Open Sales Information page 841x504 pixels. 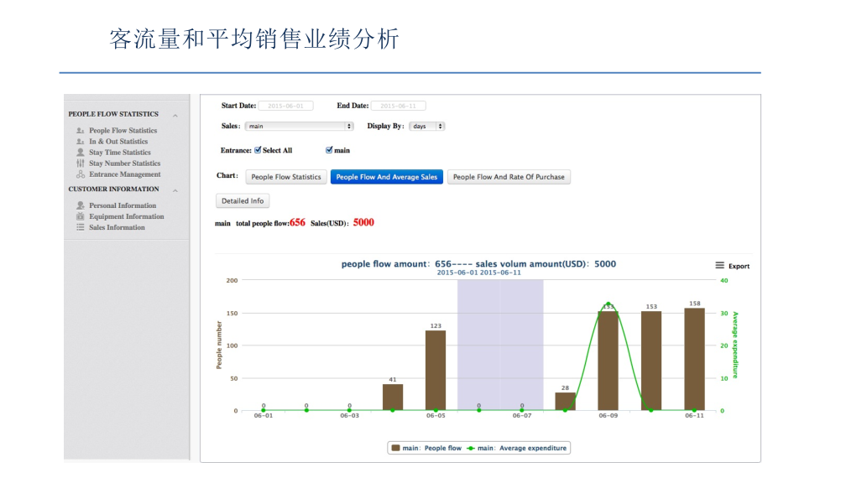117,227
